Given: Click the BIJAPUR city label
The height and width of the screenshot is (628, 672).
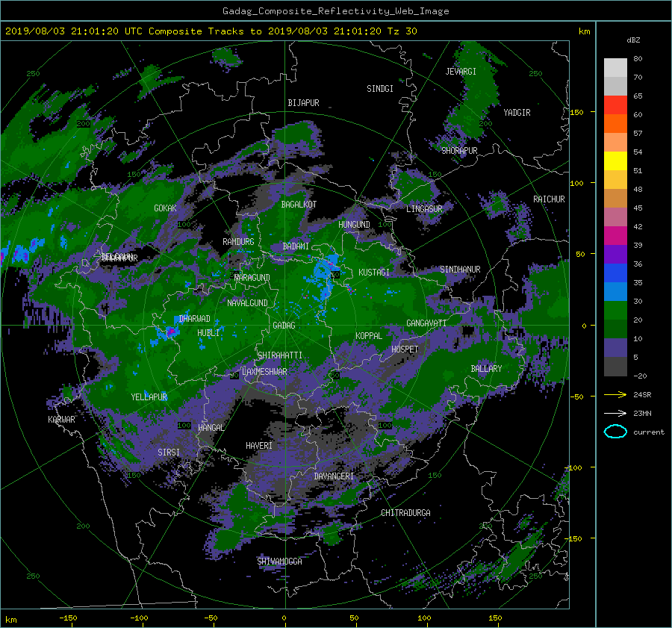Looking at the screenshot, I should coord(303,103).
